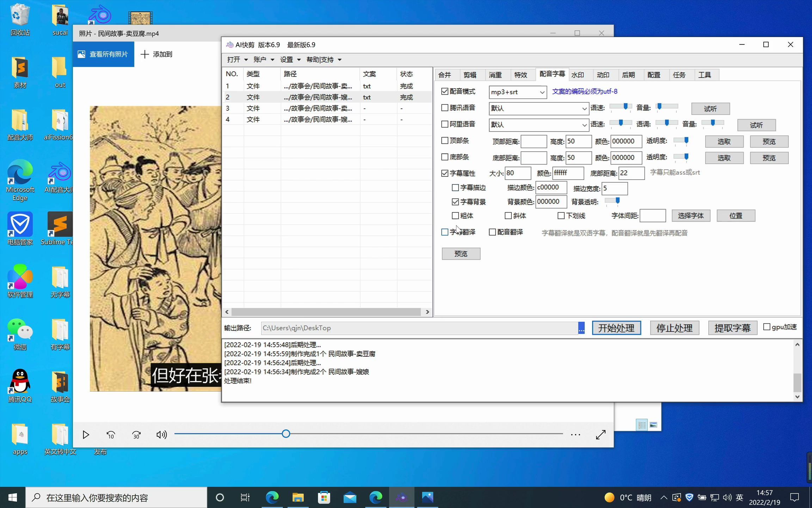
Task: Open the mp3+srt dubbing mode dropdown
Action: point(517,92)
